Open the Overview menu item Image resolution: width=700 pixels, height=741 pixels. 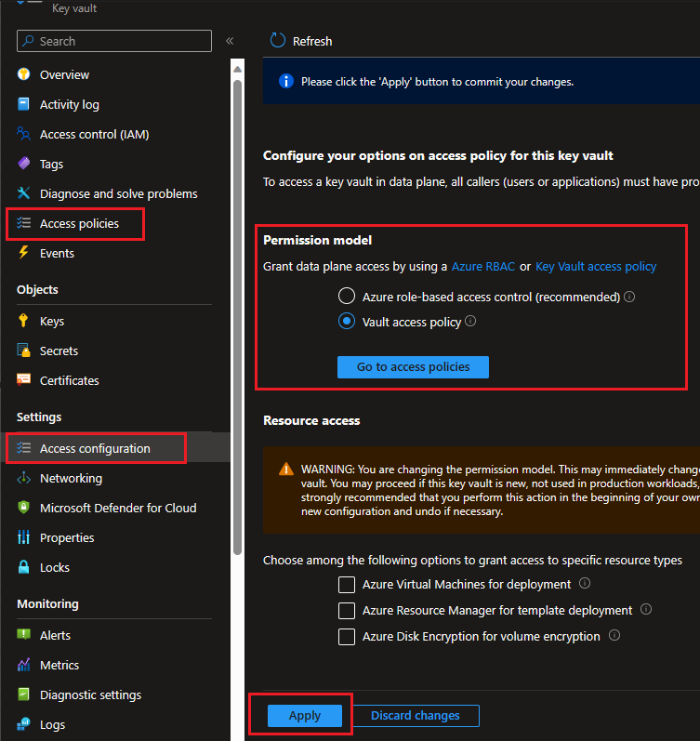tap(64, 74)
